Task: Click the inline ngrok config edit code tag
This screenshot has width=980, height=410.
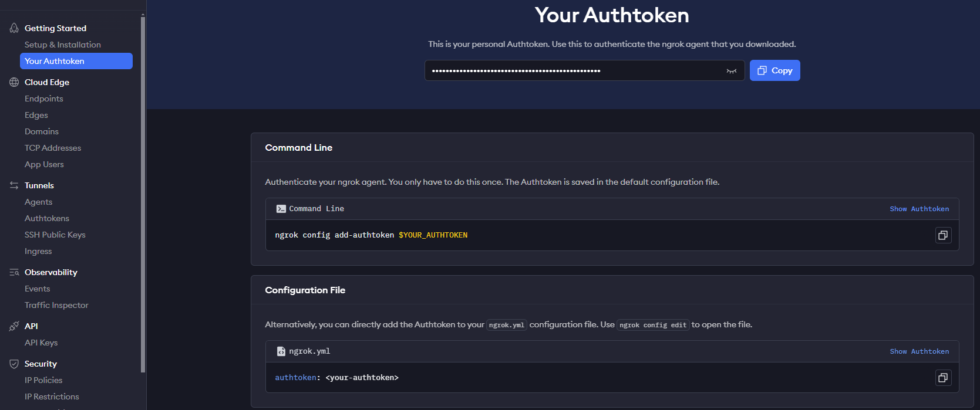Action: pyautogui.click(x=653, y=325)
